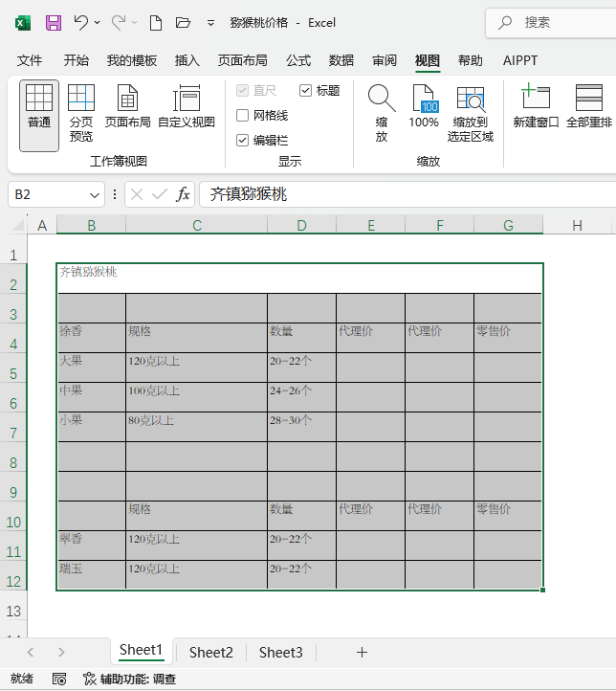Click cell containing 100克以上
The image size is (616, 691).
(196, 397)
